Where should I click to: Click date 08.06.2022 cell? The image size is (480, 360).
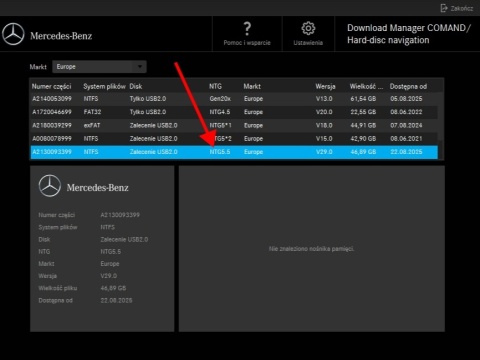point(406,112)
